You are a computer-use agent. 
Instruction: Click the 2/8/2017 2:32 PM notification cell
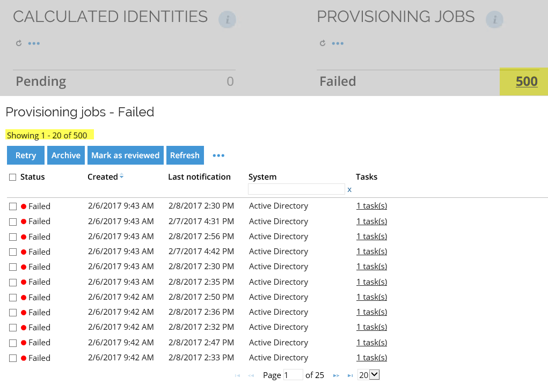coord(201,327)
